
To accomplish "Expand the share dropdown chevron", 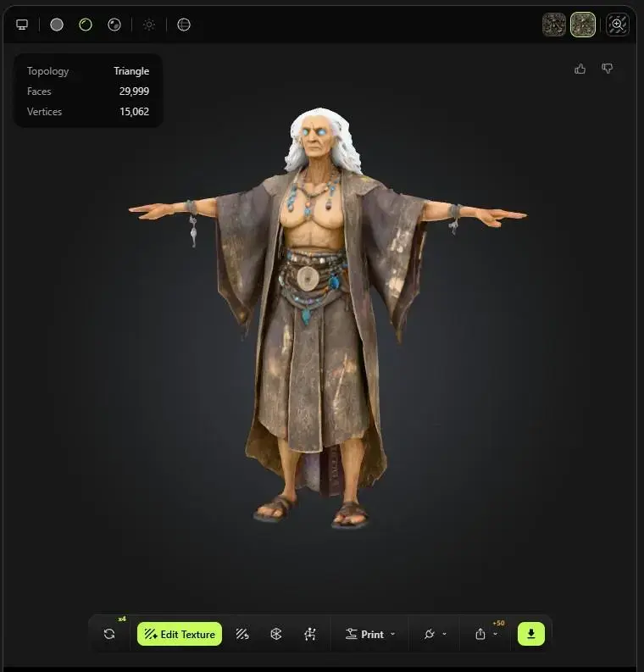I will pos(496,634).
